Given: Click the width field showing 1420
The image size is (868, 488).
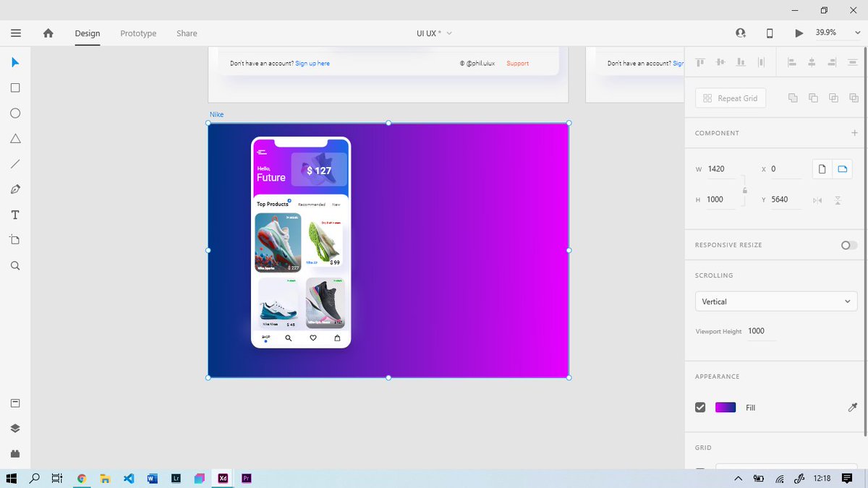Looking at the screenshot, I should tap(722, 169).
